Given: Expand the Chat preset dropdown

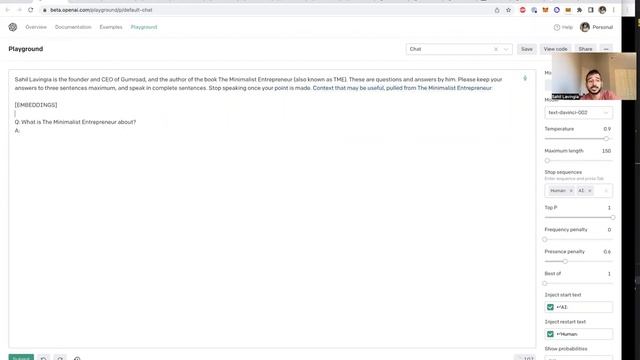Looking at the screenshot, I should coord(506,49).
